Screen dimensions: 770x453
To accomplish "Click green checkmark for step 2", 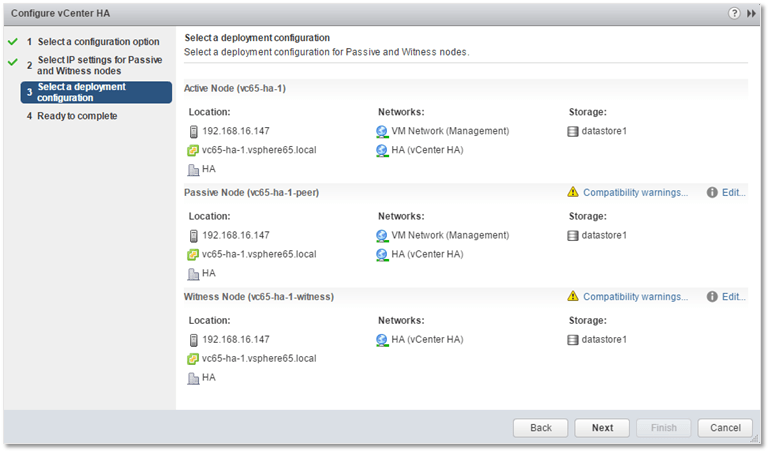I will (13, 62).
